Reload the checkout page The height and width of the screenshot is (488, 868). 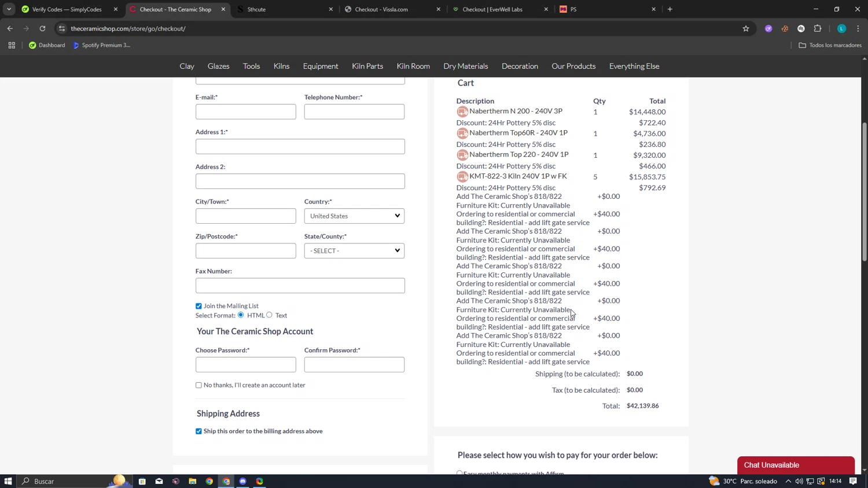tap(42, 28)
